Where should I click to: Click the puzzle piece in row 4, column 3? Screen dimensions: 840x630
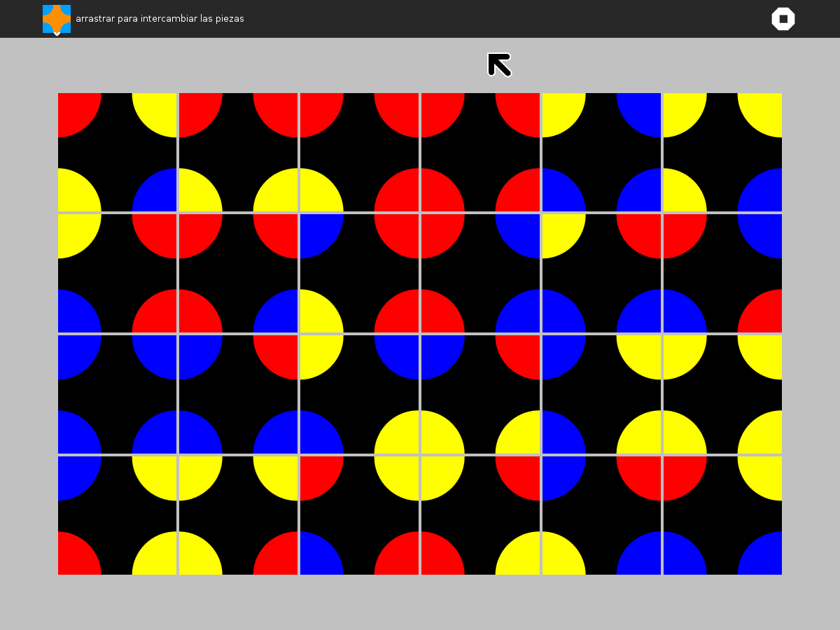[359, 515]
